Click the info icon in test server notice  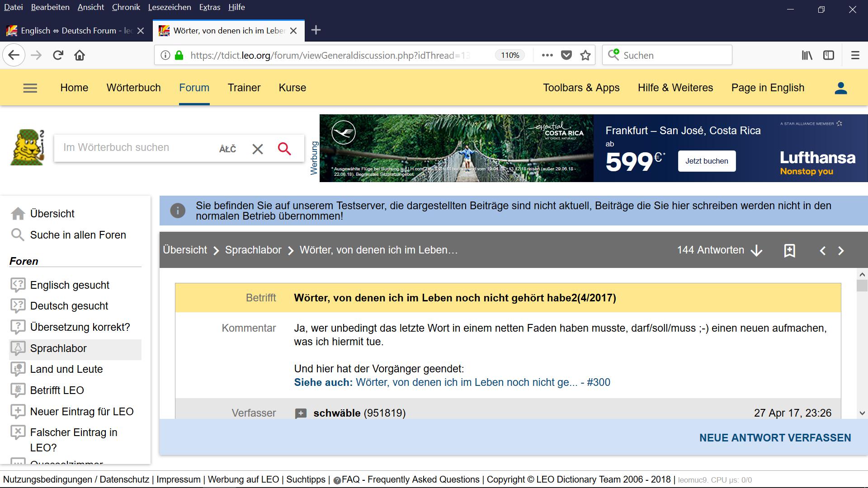click(x=178, y=211)
